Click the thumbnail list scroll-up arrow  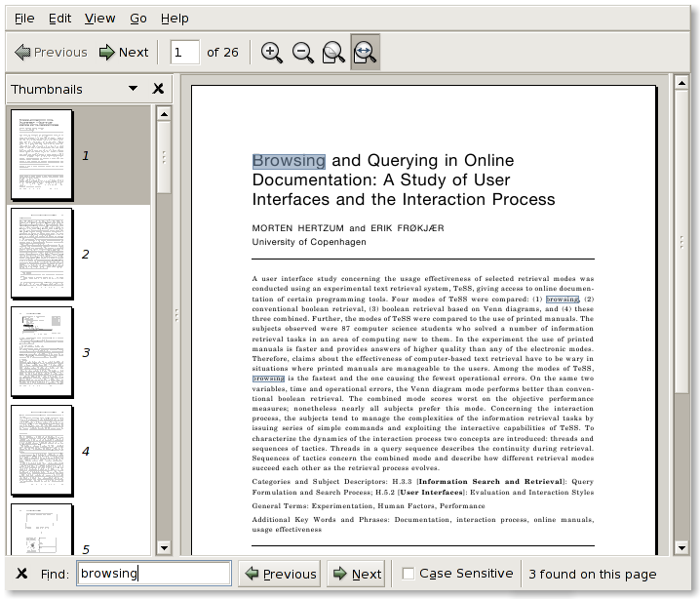tap(165, 114)
